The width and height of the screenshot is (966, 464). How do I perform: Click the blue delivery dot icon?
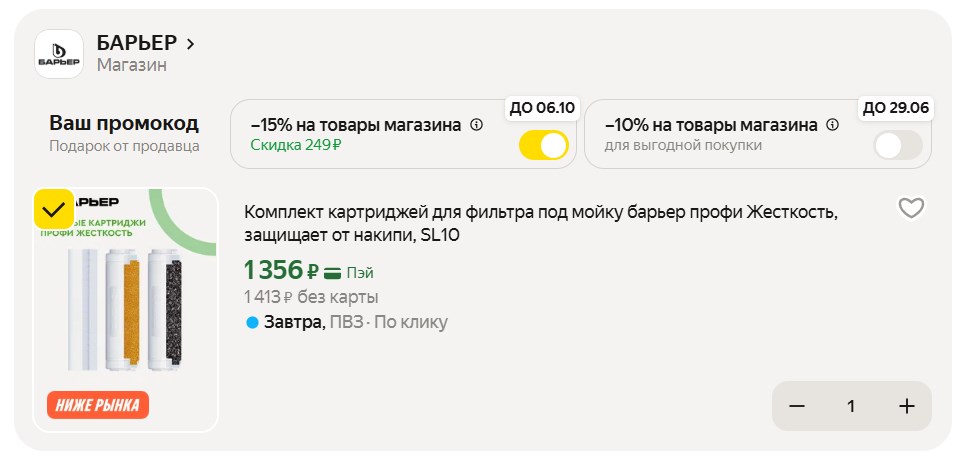(251, 322)
